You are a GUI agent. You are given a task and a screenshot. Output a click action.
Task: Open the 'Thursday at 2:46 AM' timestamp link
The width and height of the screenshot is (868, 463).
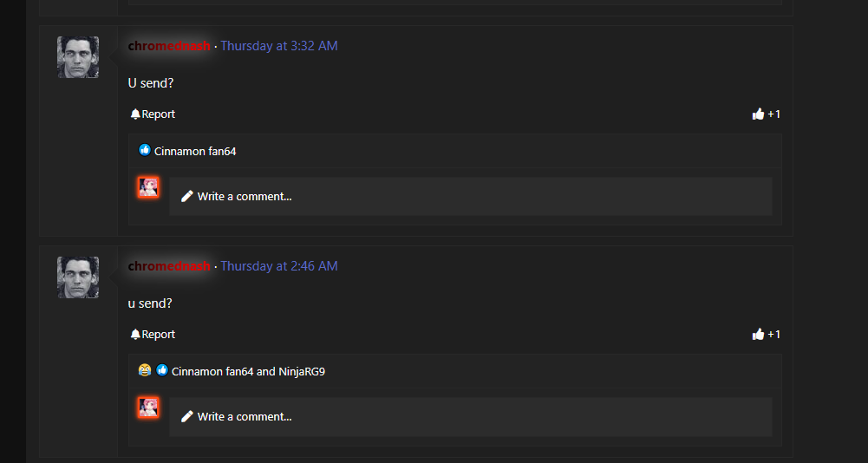click(279, 266)
